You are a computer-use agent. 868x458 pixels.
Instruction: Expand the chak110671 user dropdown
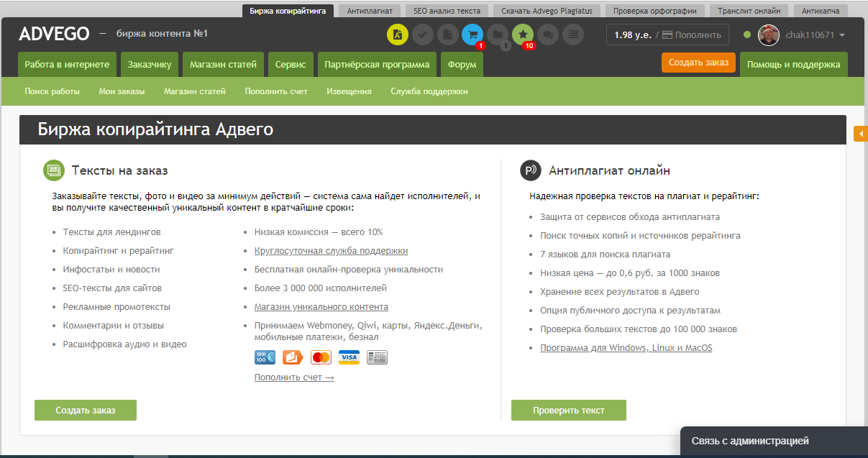click(815, 35)
